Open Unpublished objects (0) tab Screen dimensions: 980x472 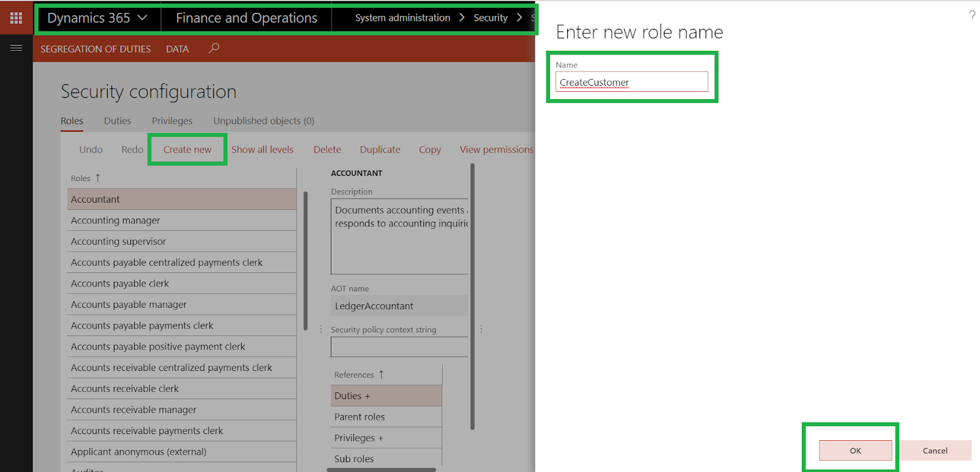[x=263, y=121]
